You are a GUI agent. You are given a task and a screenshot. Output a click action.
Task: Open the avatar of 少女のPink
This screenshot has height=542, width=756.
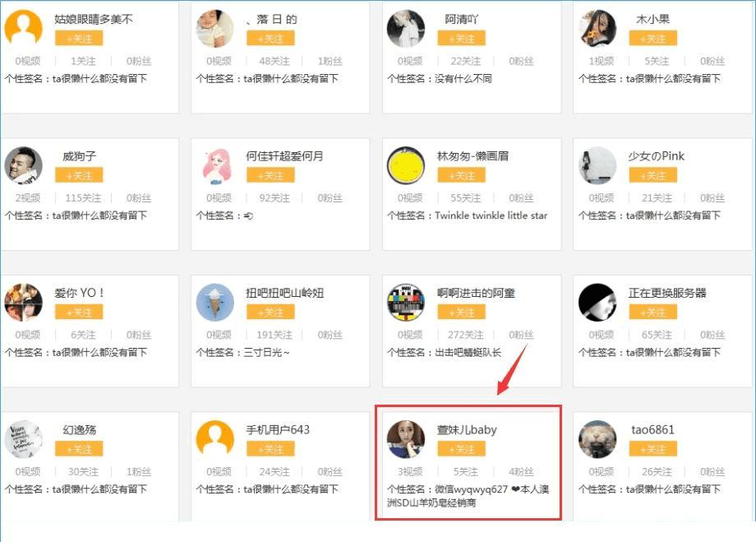click(x=597, y=166)
